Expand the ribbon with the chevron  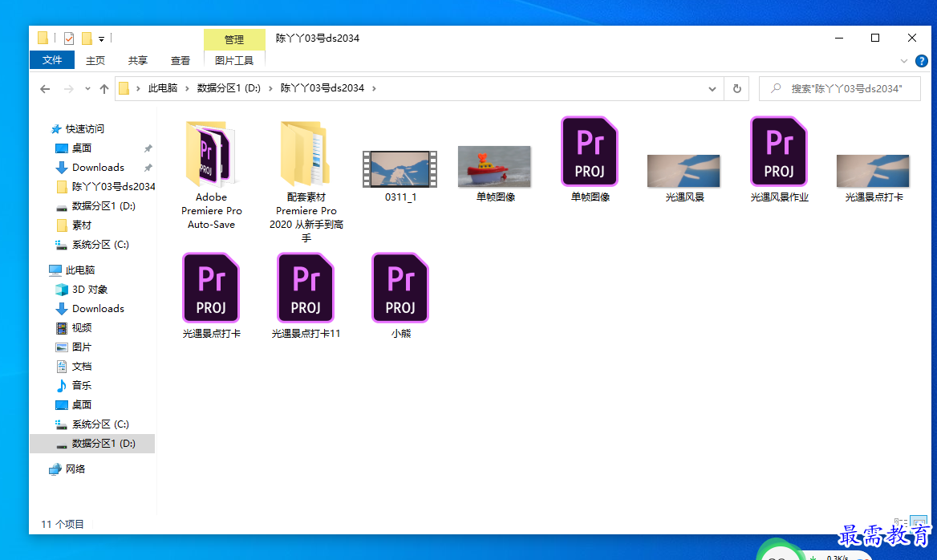coord(903,61)
